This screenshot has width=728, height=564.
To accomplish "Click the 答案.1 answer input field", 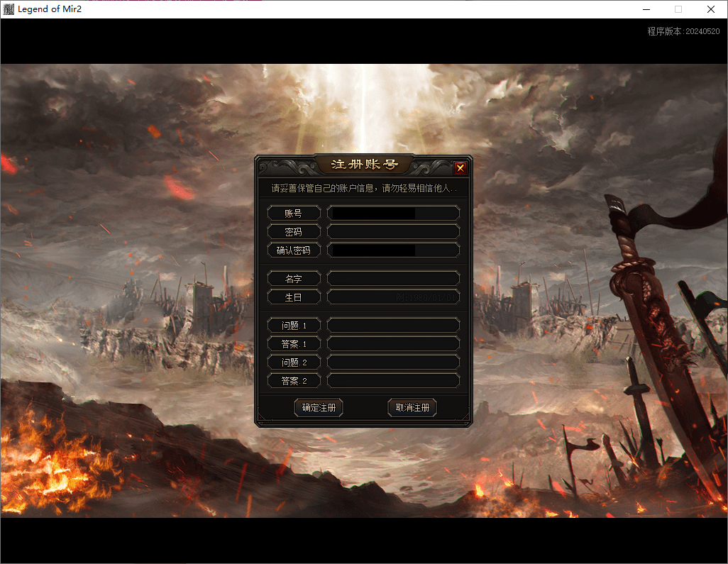I will [393, 344].
